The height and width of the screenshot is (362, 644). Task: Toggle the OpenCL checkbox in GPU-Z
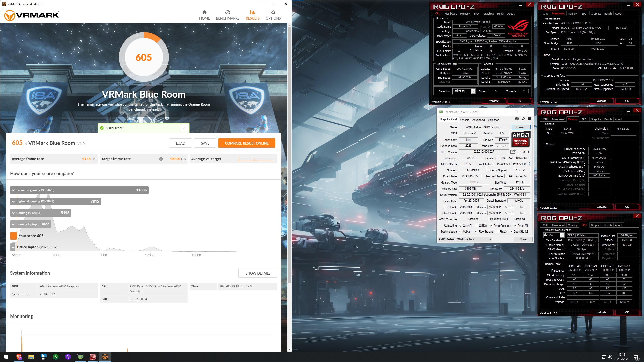pyautogui.click(x=461, y=226)
